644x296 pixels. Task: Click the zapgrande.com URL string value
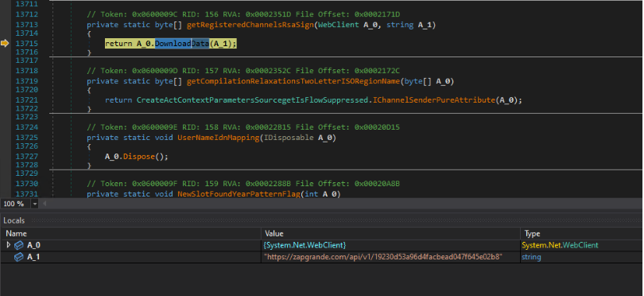pyautogui.click(x=383, y=257)
